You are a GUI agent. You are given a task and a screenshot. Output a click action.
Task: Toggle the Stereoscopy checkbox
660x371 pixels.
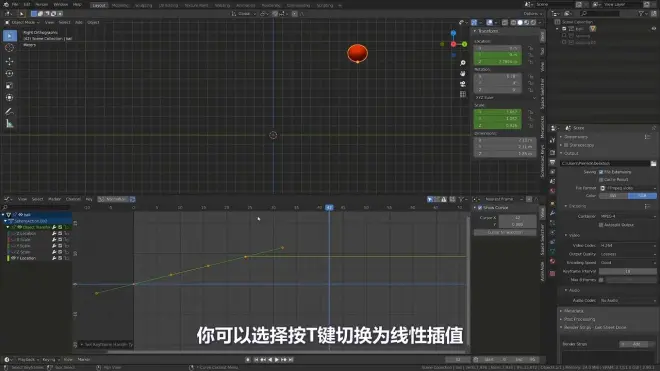(x=566, y=145)
